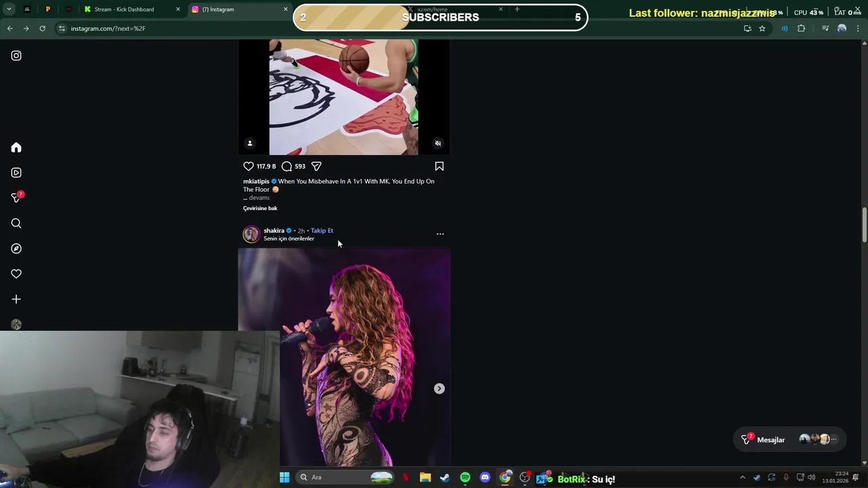Like the mkiatipis post

[248, 166]
